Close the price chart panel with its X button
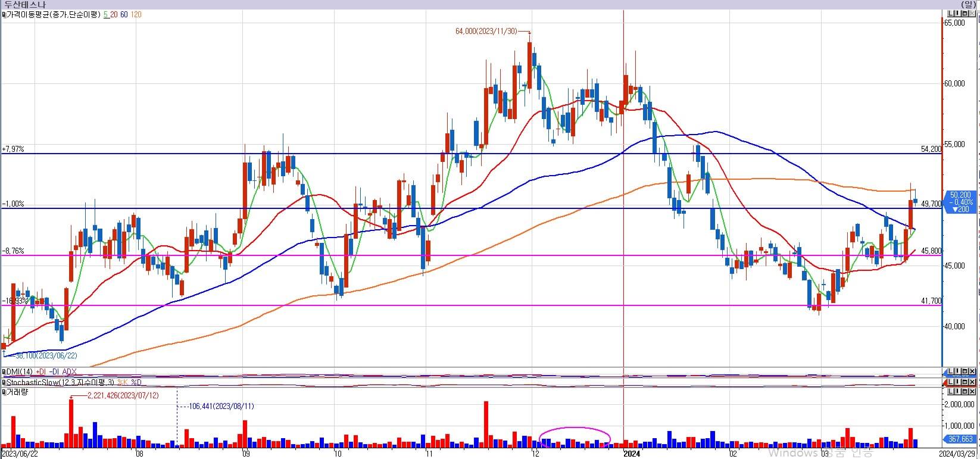 click(x=971, y=14)
